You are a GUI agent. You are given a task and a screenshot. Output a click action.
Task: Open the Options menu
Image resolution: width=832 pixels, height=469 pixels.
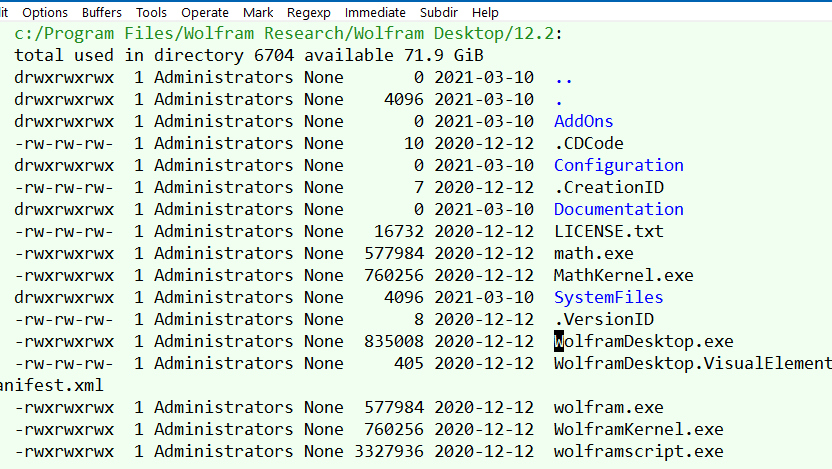coord(45,13)
